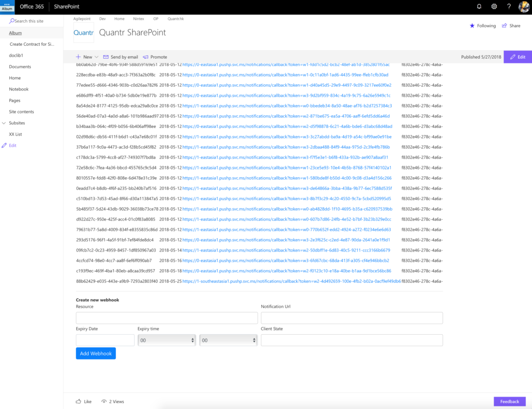532x409 pixels.
Task: Click the Edit page button
Action: pyautogui.click(x=518, y=57)
